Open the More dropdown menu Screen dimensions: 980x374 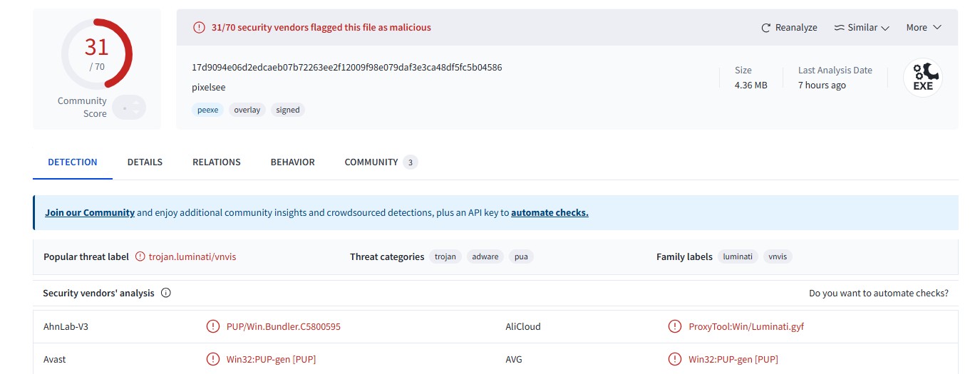(x=924, y=28)
